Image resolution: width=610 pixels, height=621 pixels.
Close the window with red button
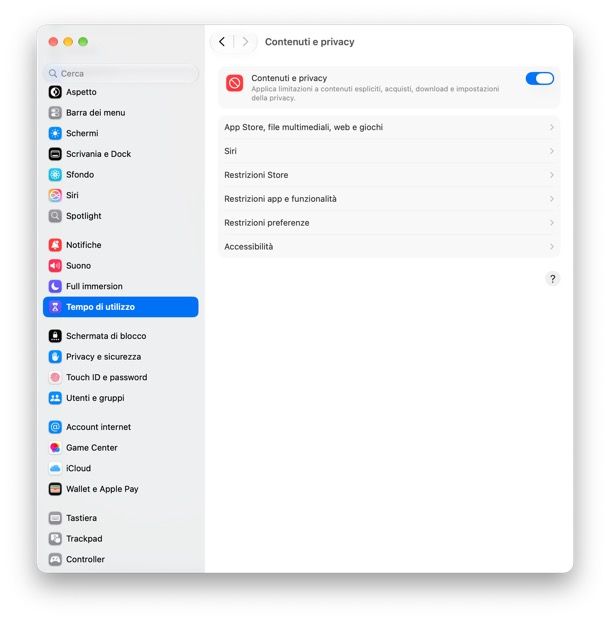click(x=53, y=42)
